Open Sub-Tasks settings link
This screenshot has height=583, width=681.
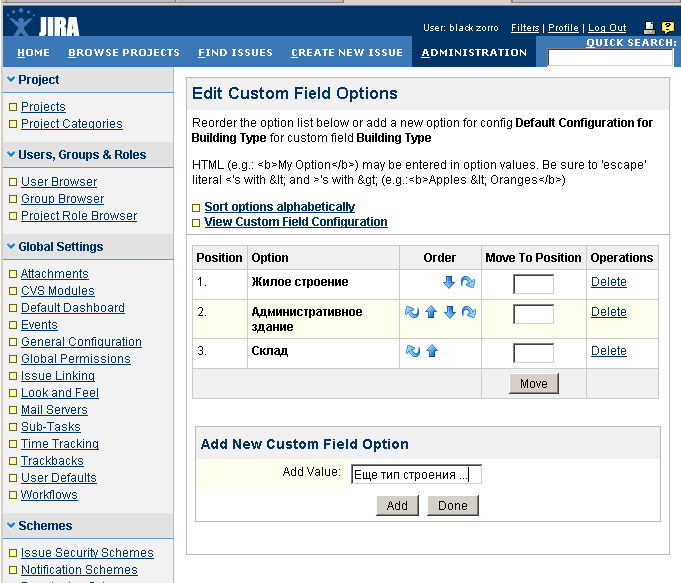coord(51,427)
